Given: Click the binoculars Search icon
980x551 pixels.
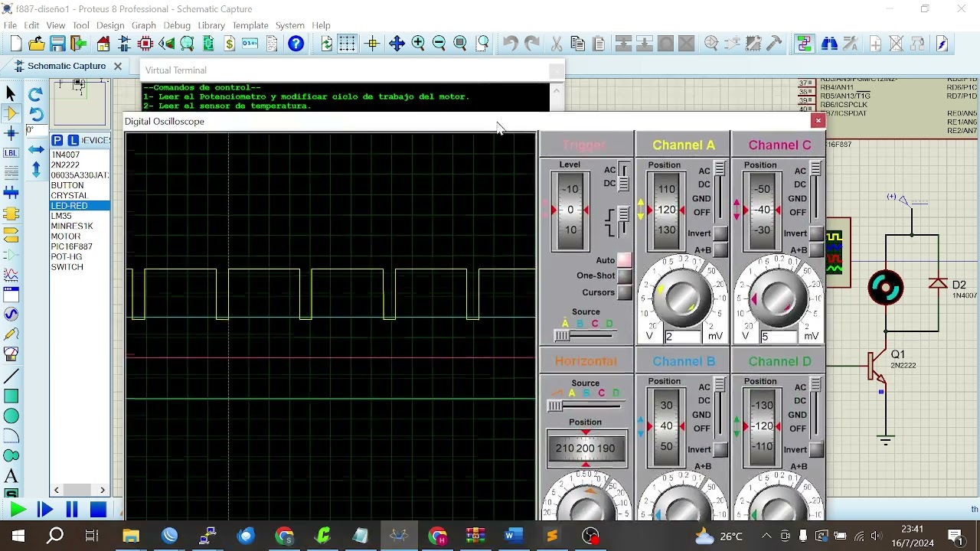Looking at the screenshot, I should tap(829, 44).
